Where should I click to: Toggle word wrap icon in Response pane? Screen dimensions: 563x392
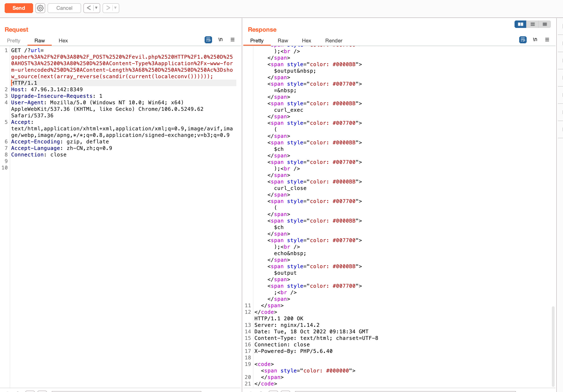tap(523, 40)
